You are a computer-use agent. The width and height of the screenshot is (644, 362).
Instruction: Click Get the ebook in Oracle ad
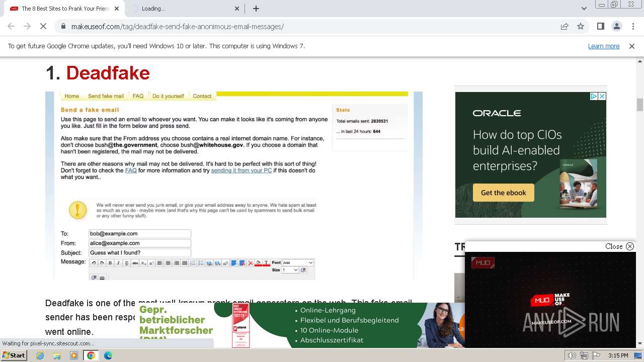[504, 193]
